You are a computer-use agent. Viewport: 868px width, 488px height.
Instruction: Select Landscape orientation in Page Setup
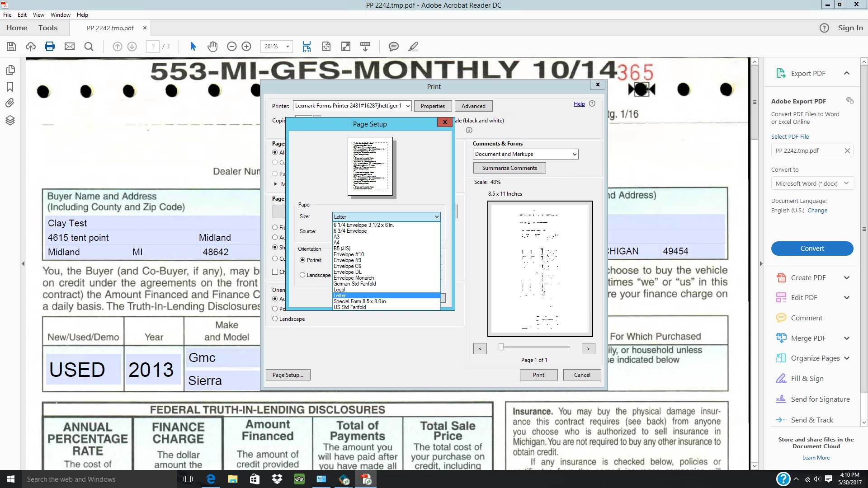click(x=302, y=275)
